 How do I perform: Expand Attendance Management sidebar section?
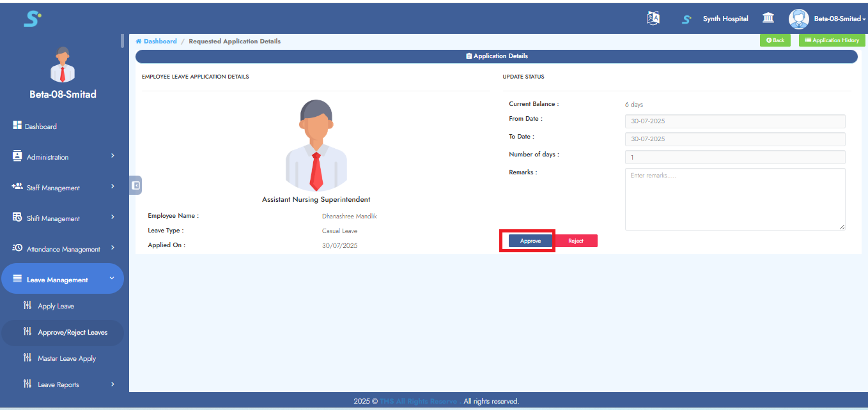62,249
